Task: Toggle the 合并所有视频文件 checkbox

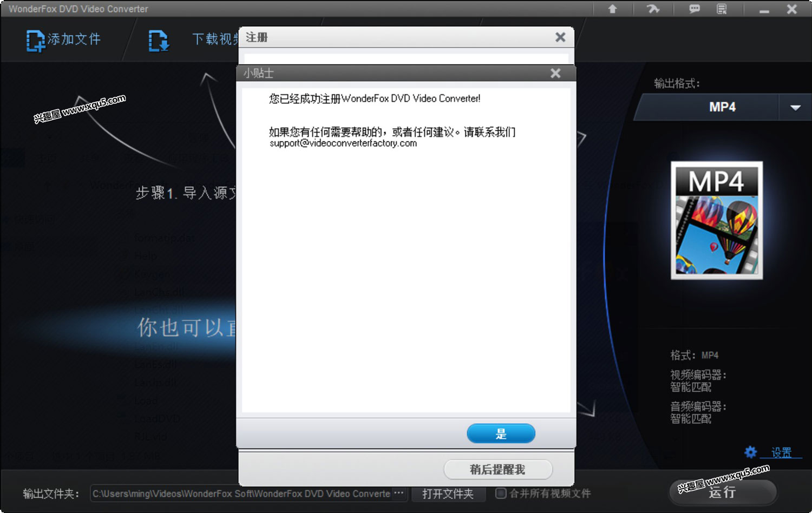Action: pyautogui.click(x=501, y=493)
